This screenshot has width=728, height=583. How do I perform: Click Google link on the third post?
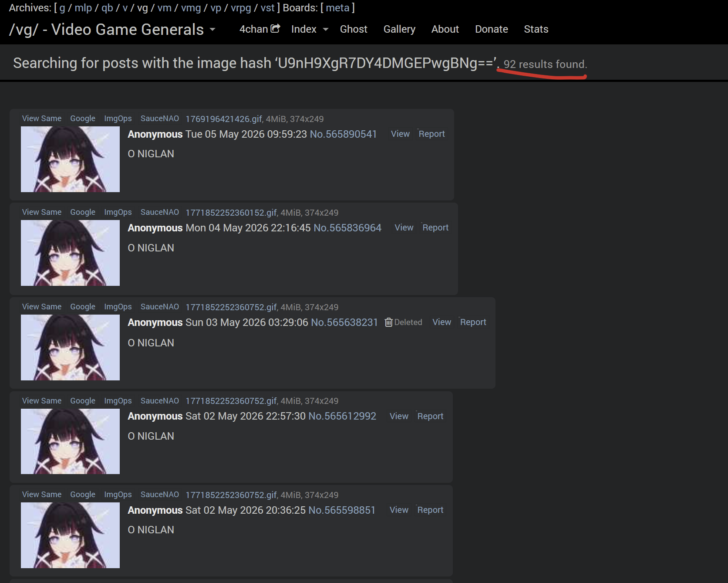click(83, 307)
